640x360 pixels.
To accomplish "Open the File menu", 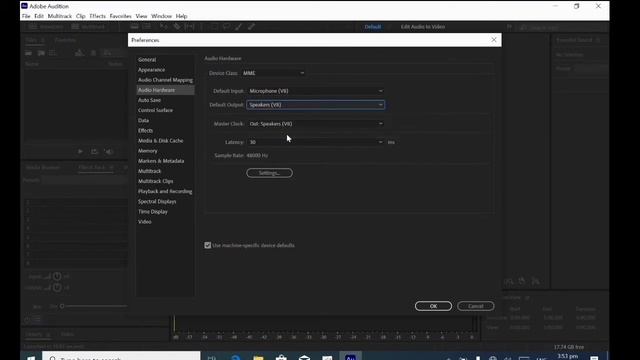I will point(26,16).
